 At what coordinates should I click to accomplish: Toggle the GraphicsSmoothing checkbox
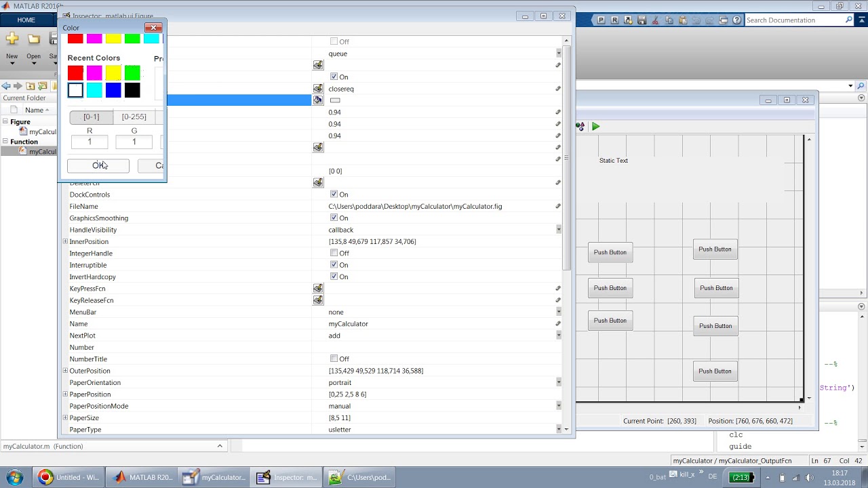[334, 218]
